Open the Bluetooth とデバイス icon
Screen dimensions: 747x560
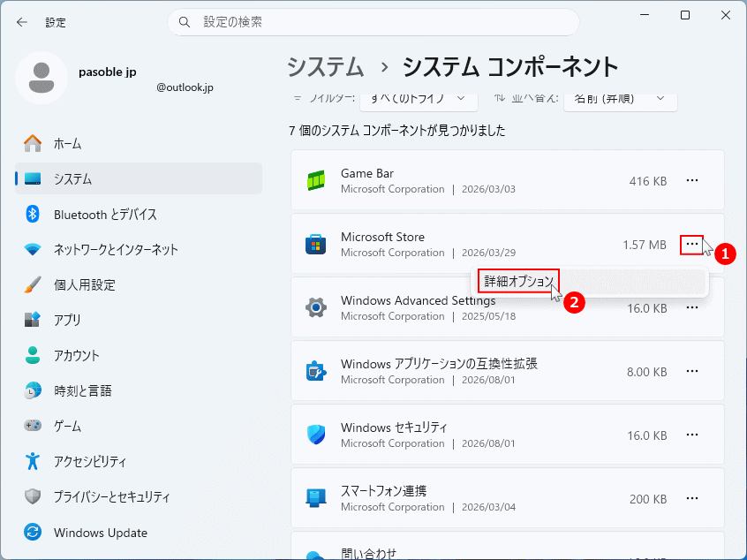pyautogui.click(x=33, y=214)
